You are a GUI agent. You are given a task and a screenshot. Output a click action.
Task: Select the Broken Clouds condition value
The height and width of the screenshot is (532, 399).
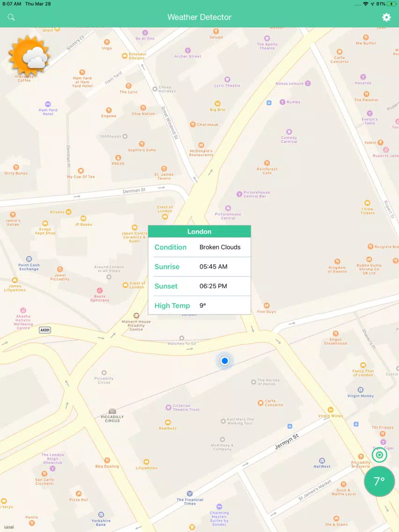click(220, 247)
